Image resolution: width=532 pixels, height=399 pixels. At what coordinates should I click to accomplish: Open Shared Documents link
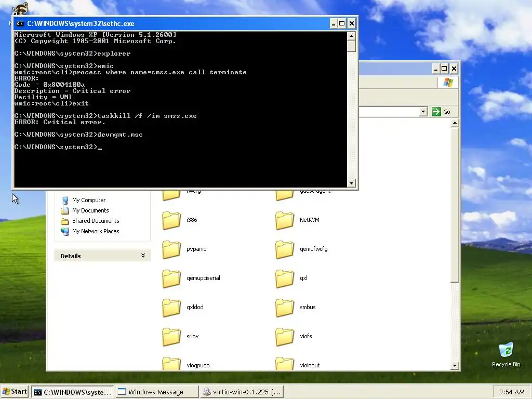96,221
